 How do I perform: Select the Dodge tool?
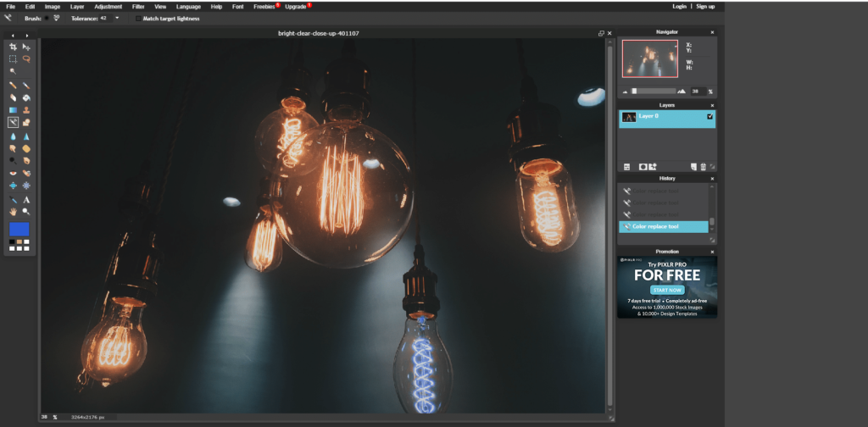(x=13, y=160)
